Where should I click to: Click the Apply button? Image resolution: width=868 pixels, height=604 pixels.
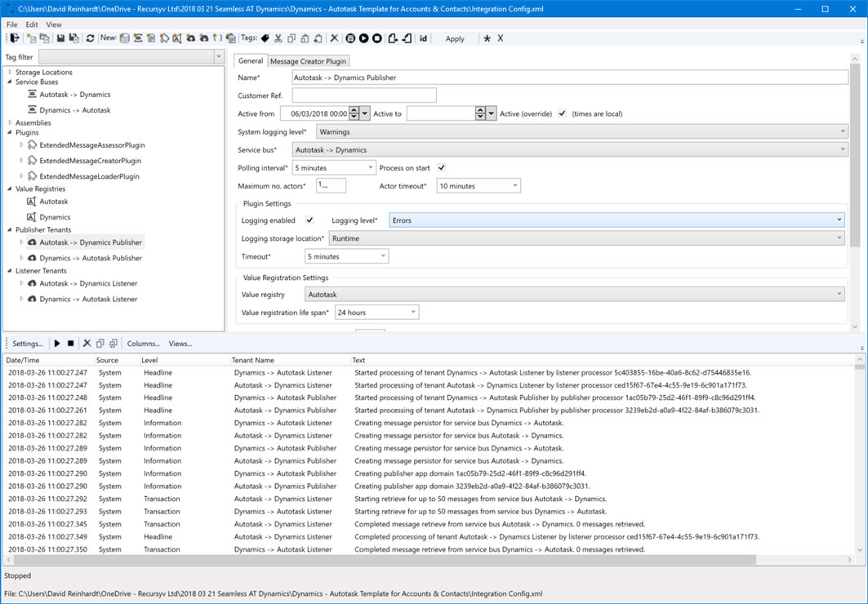tap(455, 38)
